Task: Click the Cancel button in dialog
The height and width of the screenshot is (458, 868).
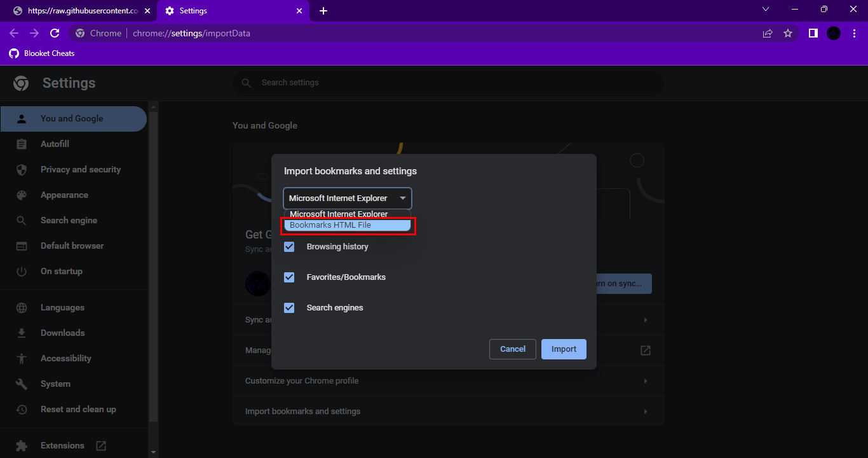Action: (513, 349)
